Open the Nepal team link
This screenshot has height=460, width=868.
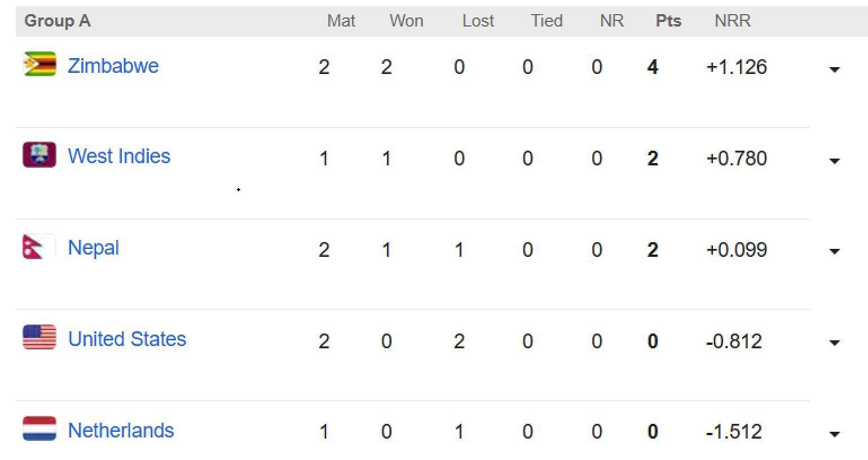(x=94, y=248)
